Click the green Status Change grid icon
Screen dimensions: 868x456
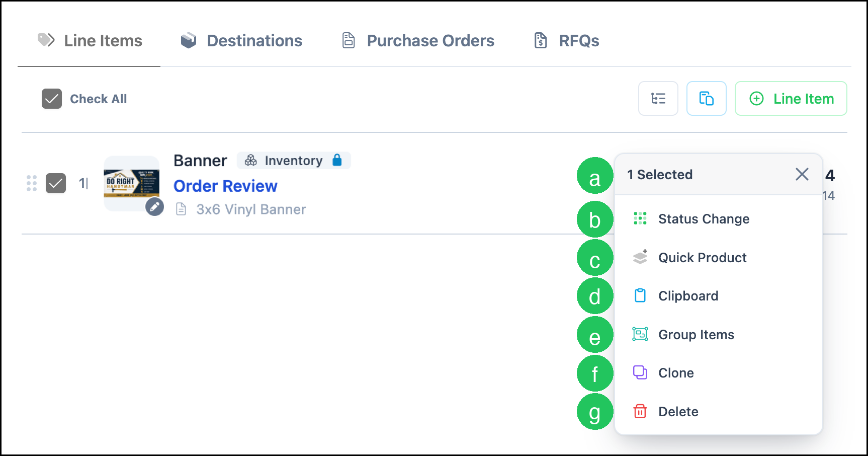pos(640,218)
